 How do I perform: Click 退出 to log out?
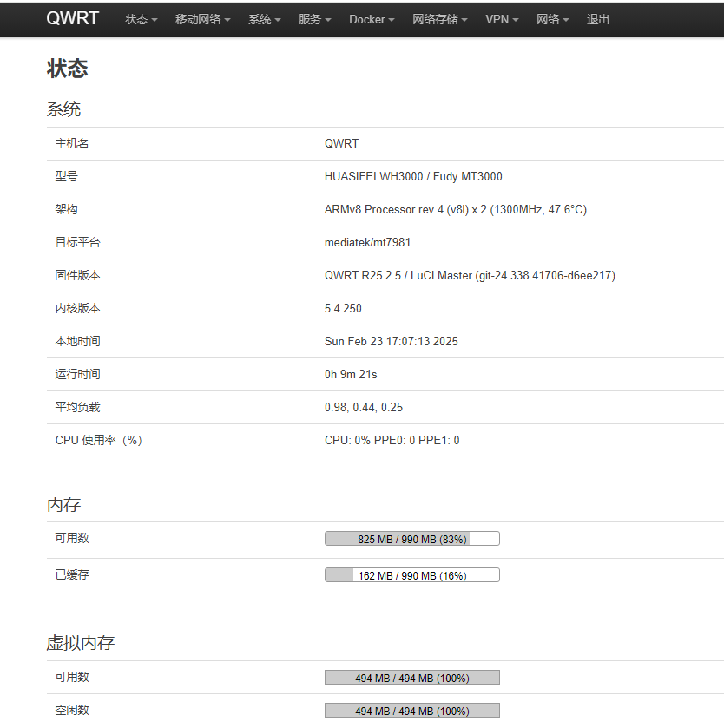point(598,19)
